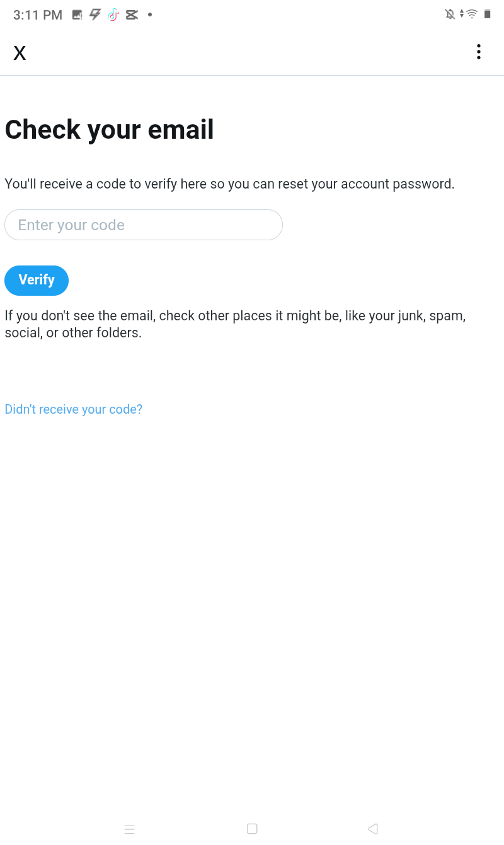The height and width of the screenshot is (845, 504).
Task: Tap the TikTok notification icon
Action: click(113, 15)
